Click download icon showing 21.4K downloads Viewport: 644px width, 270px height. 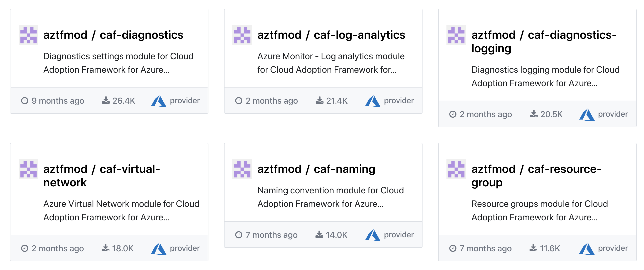[x=319, y=101]
